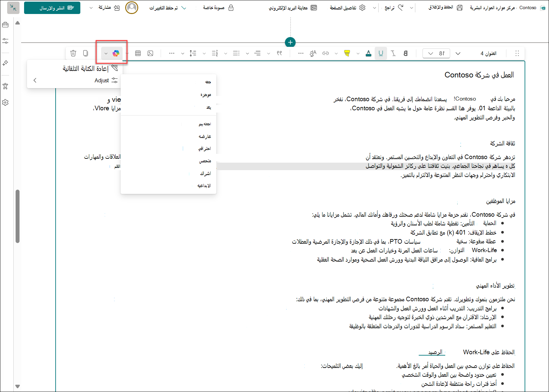Click the private draft lock status

tap(218, 8)
